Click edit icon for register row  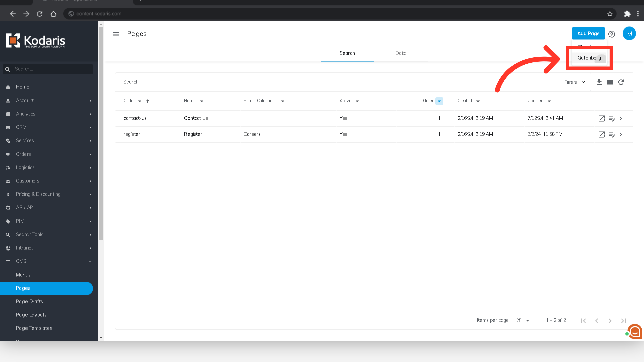tap(612, 135)
